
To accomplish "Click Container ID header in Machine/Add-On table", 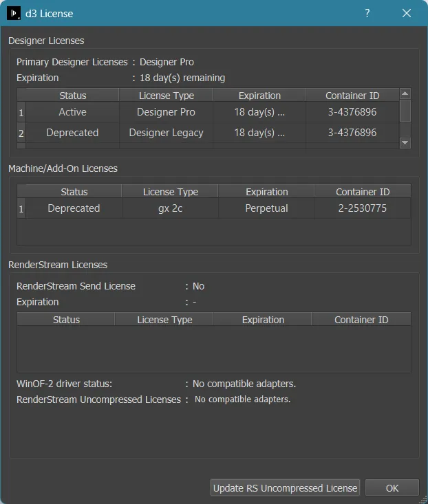I will point(363,192).
